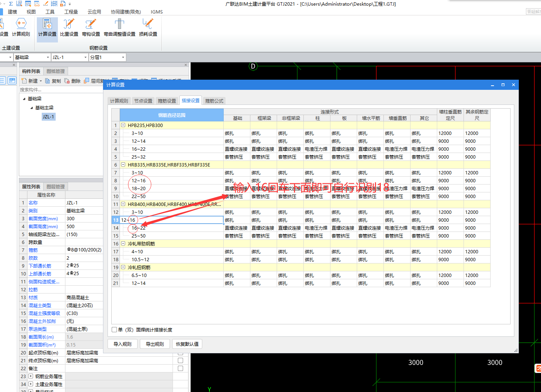This screenshot has width=541, height=392.
Task: Click the 箍筋 property link
Action: coord(33,250)
